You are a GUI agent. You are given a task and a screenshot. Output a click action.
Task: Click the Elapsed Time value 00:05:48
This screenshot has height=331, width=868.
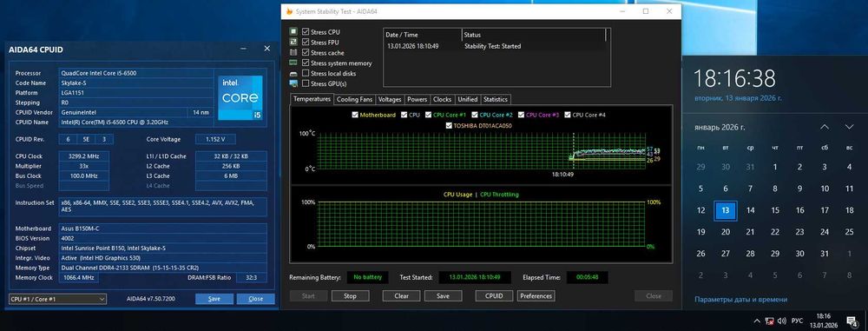(587, 277)
